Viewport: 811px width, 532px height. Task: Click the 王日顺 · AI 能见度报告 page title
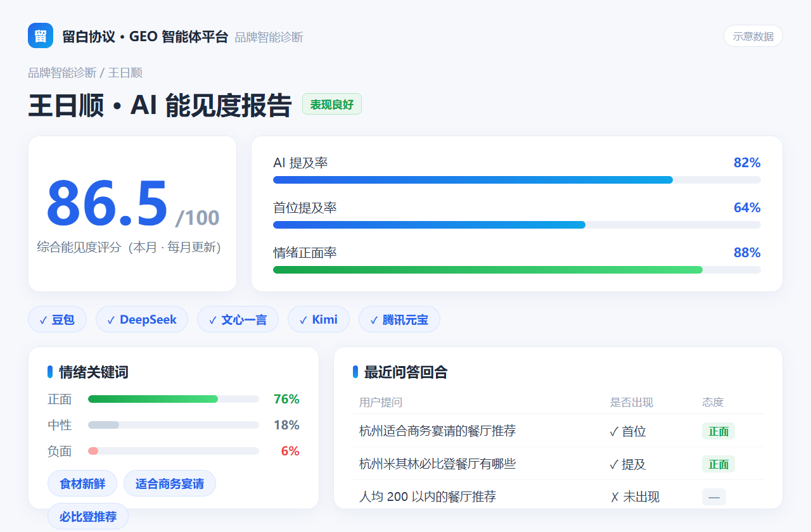click(160, 105)
